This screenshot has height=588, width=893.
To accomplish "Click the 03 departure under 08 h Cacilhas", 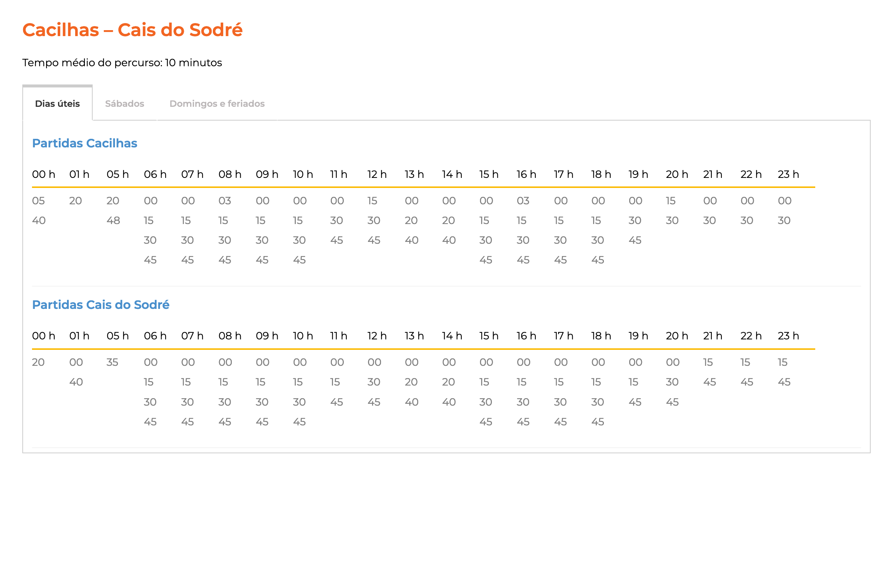I will 225,201.
